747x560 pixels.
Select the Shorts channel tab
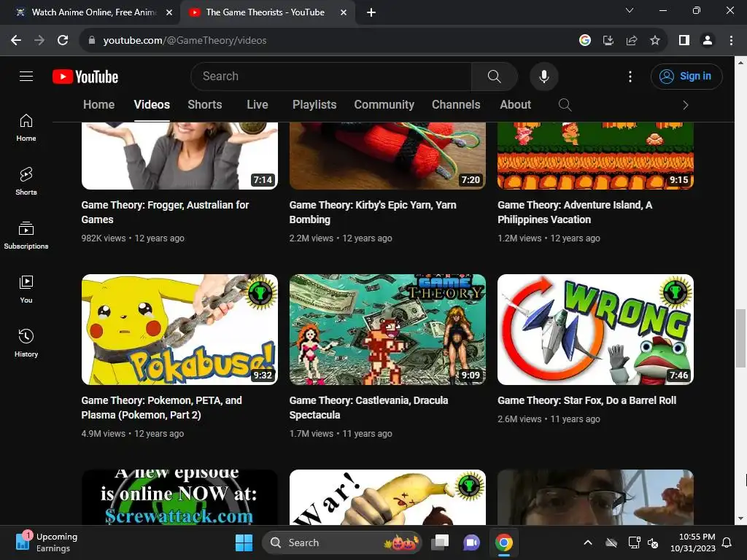click(x=205, y=105)
